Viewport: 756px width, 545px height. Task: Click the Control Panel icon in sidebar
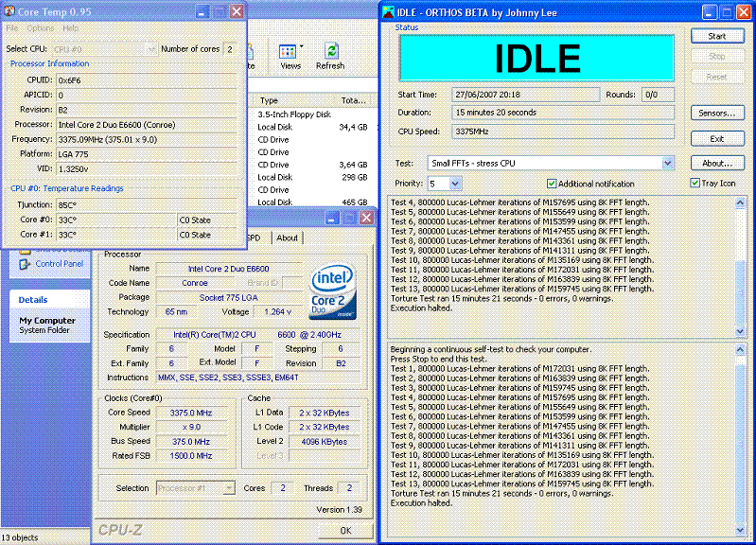pos(24,264)
